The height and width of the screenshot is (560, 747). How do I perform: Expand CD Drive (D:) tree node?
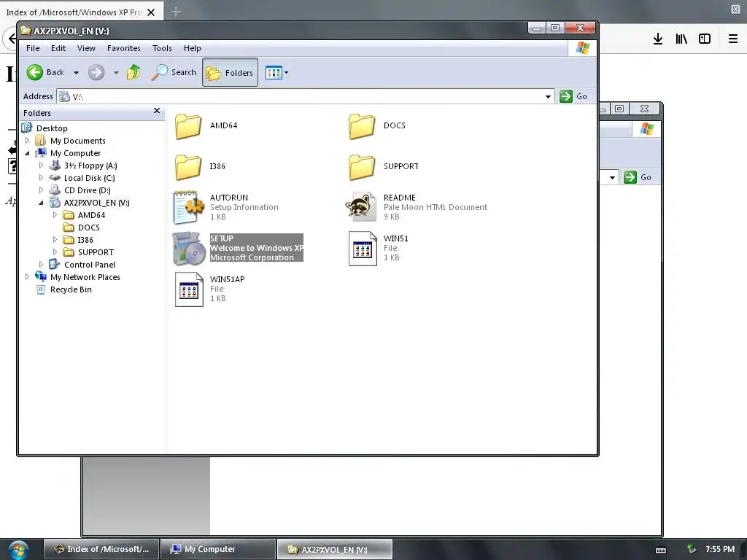pos(41,190)
